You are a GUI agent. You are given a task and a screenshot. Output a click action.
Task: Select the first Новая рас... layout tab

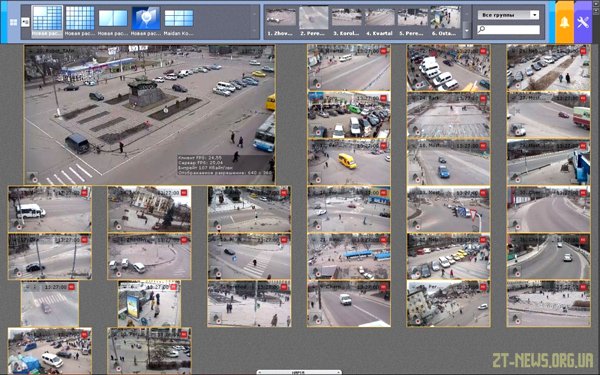pos(47,21)
